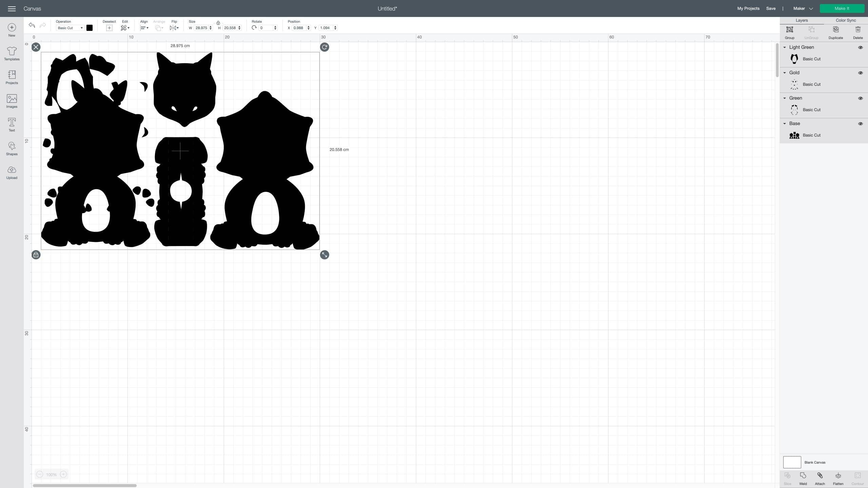
Task: Click the Make It button
Action: coord(842,8)
